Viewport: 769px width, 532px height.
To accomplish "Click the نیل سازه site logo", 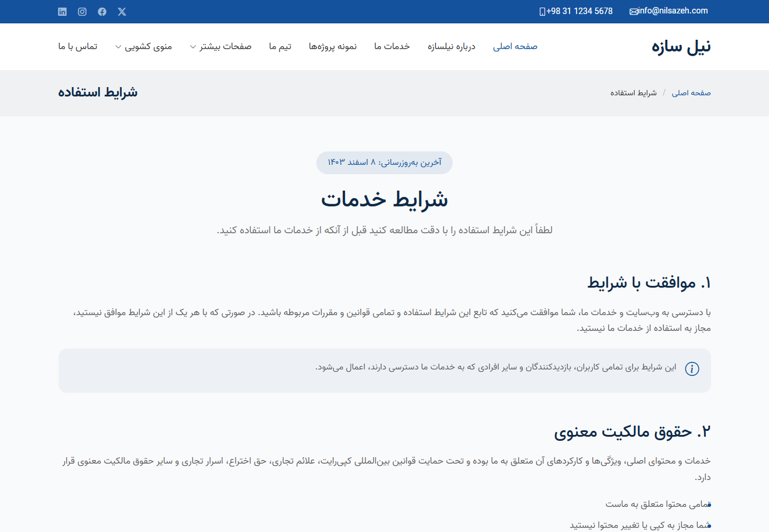I will (679, 46).
